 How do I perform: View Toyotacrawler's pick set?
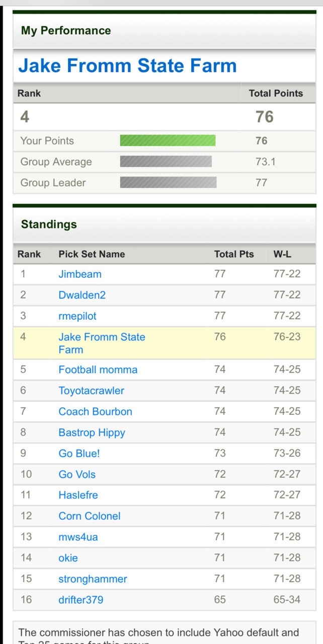pos(91,391)
